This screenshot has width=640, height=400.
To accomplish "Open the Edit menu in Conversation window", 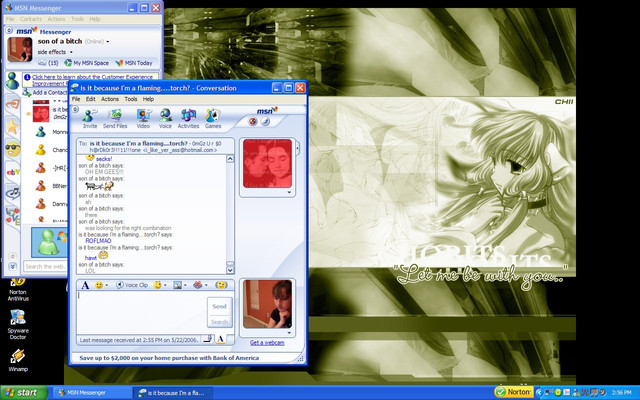I will coord(90,99).
